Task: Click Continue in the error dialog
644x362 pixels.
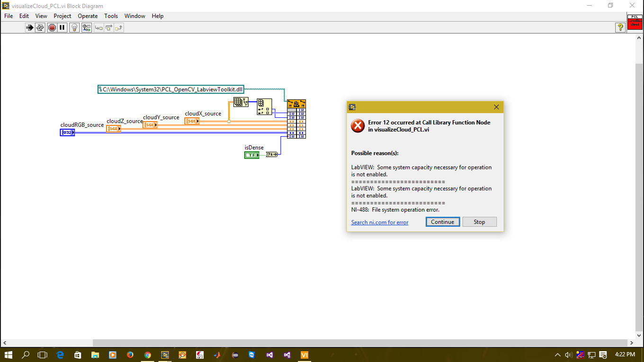Action: coord(443,222)
